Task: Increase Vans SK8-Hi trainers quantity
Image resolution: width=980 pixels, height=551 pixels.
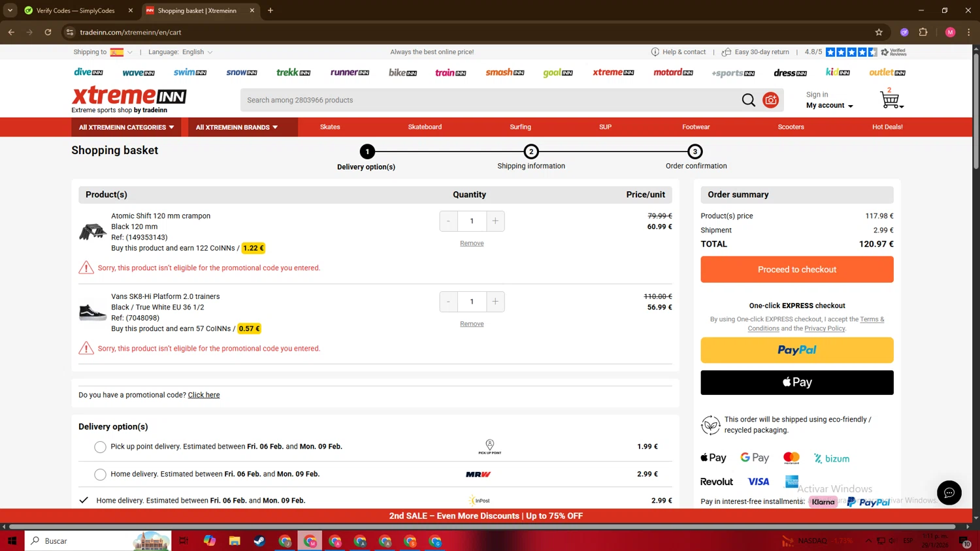Action: tap(495, 302)
